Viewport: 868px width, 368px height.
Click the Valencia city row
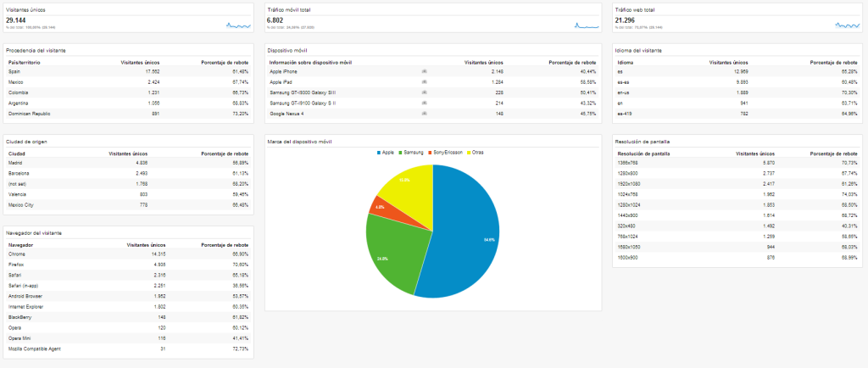coord(129,194)
